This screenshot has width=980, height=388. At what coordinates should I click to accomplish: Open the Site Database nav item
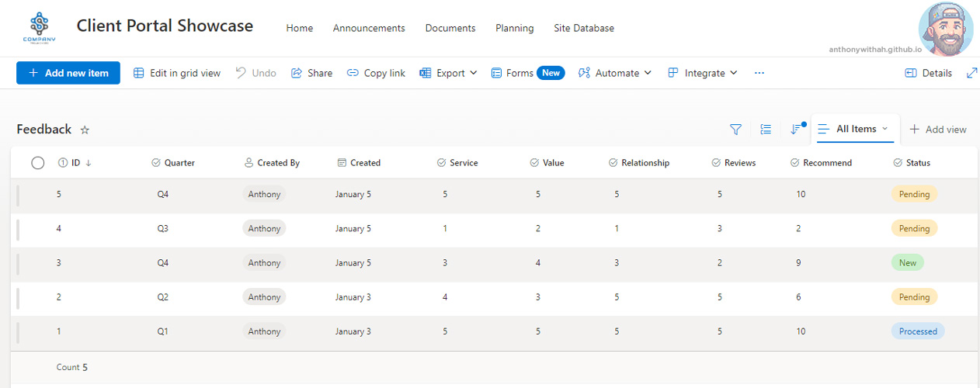click(584, 28)
